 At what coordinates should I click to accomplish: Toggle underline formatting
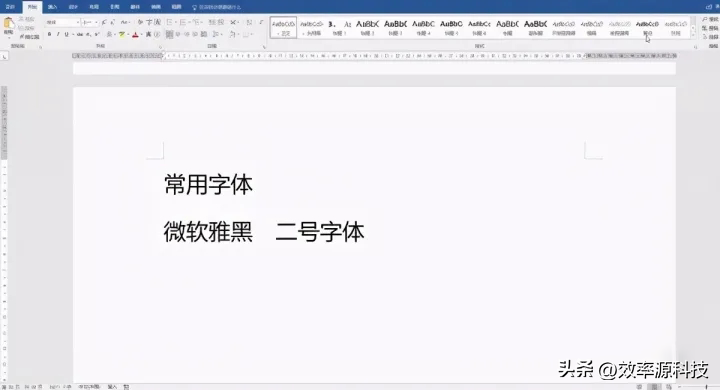67,34
